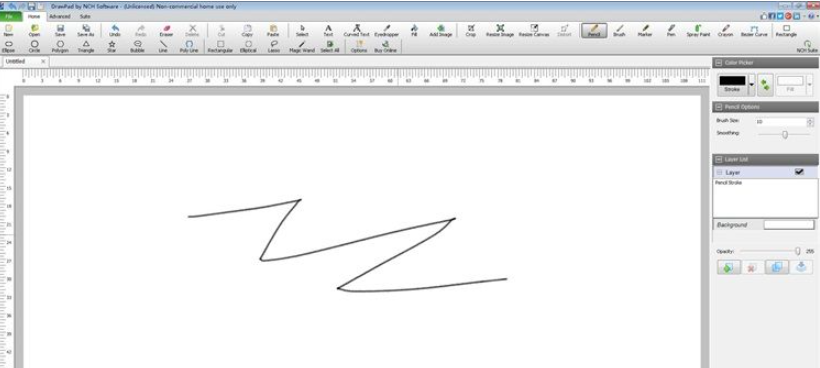This screenshot has width=820, height=368.
Task: Click the Opacity slider handle
Action: (798, 251)
